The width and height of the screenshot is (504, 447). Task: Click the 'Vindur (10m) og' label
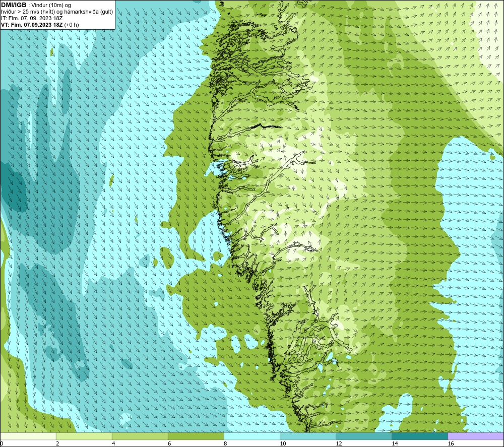click(x=51, y=5)
